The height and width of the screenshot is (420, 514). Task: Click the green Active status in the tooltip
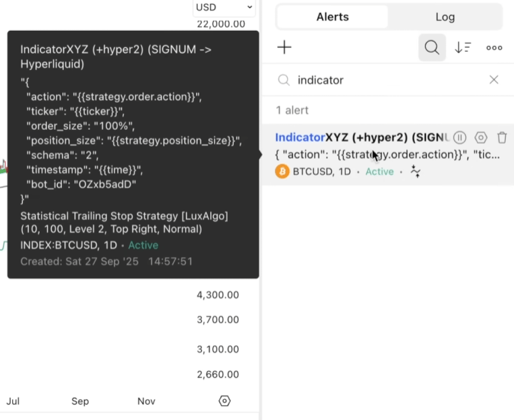coord(143,245)
